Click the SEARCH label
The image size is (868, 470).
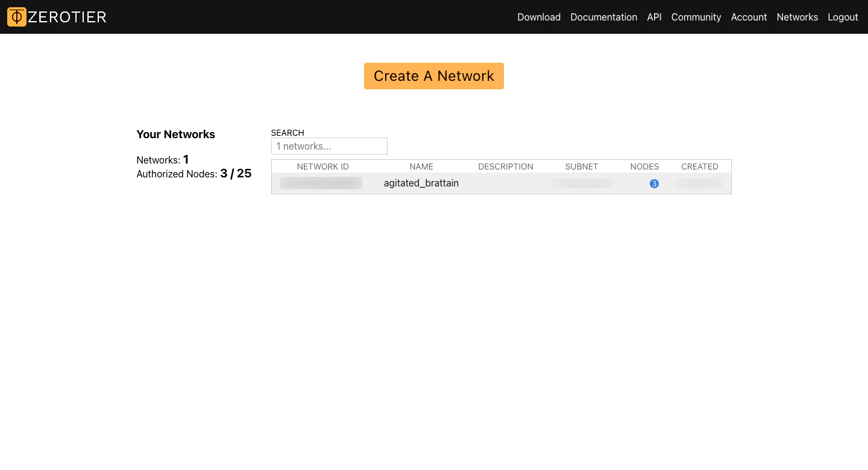pos(288,133)
